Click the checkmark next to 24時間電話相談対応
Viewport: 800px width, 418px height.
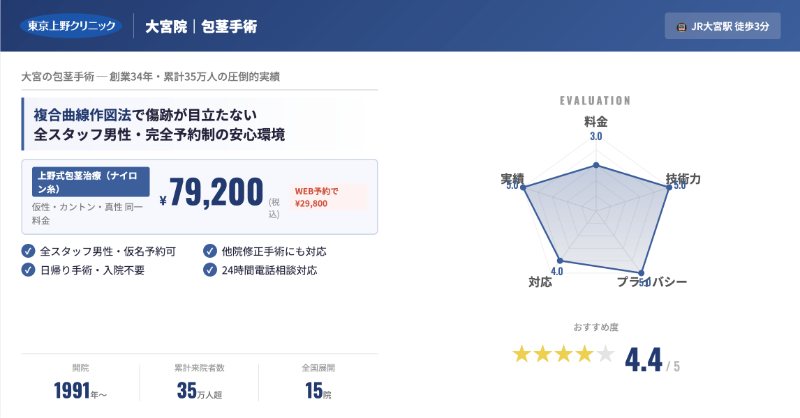tap(210, 269)
